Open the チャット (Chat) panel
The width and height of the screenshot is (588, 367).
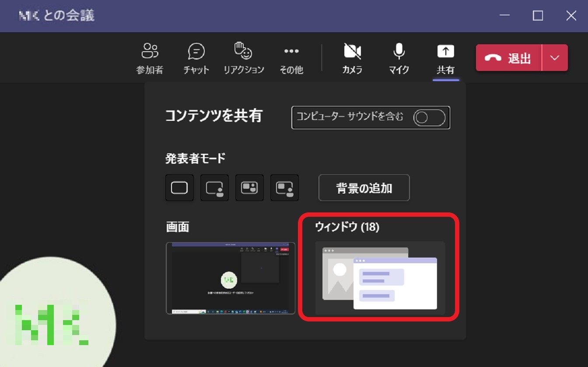tap(196, 58)
